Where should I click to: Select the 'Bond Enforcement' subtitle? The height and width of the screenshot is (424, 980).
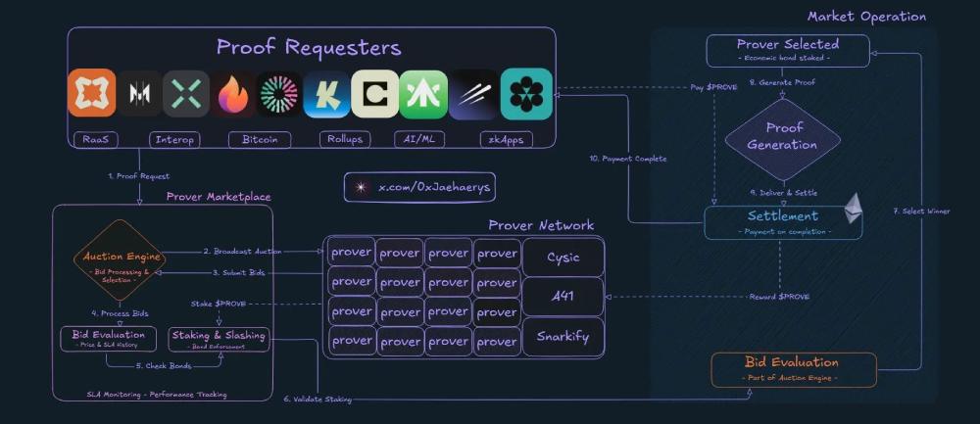coord(219,346)
